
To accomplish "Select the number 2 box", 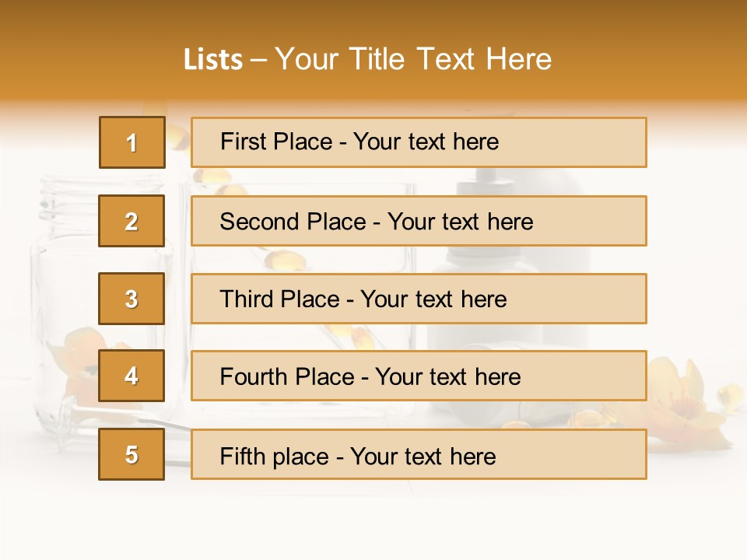I will pyautogui.click(x=132, y=221).
